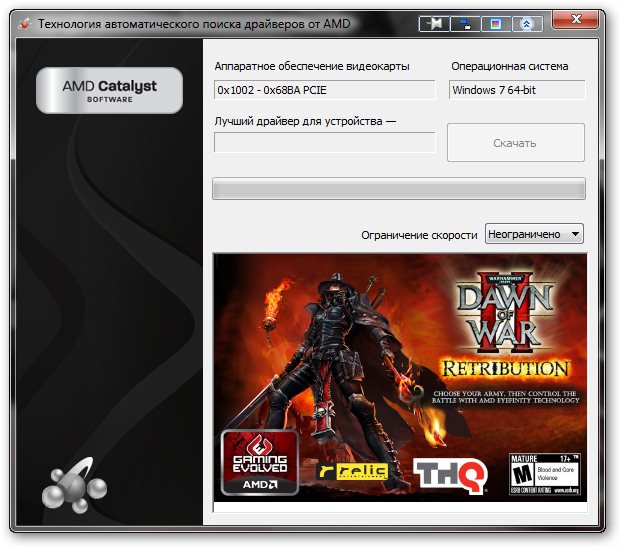Click the label Аппаратное обеспечение видеокарты
Screen dimensions: 620x547
tap(312, 66)
